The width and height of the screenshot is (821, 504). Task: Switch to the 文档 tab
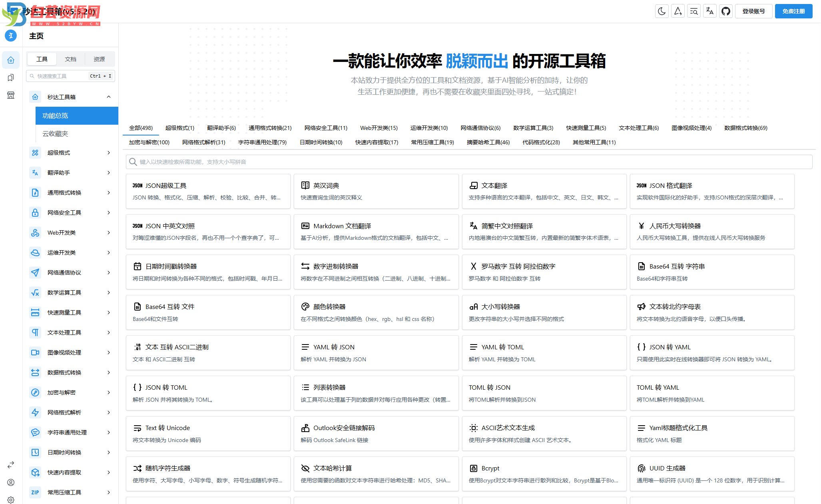tap(70, 59)
